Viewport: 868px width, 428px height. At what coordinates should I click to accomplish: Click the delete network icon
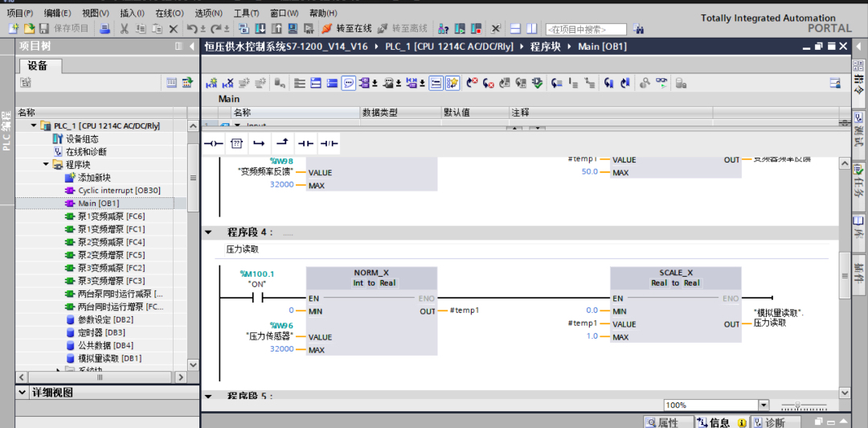click(x=227, y=83)
